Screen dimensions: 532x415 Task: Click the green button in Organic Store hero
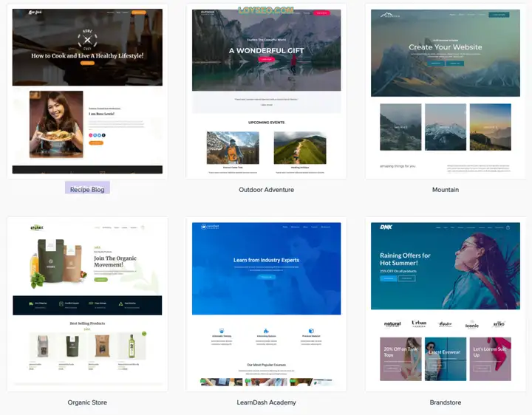[x=100, y=280]
